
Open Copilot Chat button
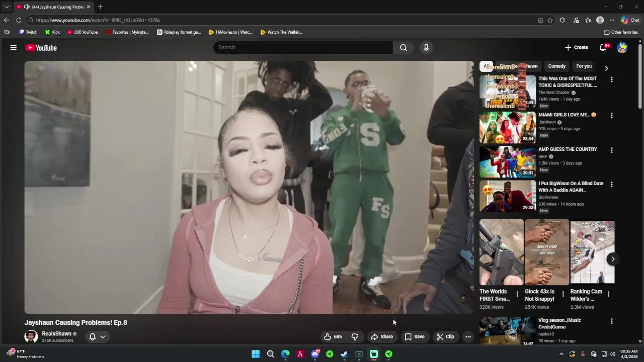tap(630, 20)
